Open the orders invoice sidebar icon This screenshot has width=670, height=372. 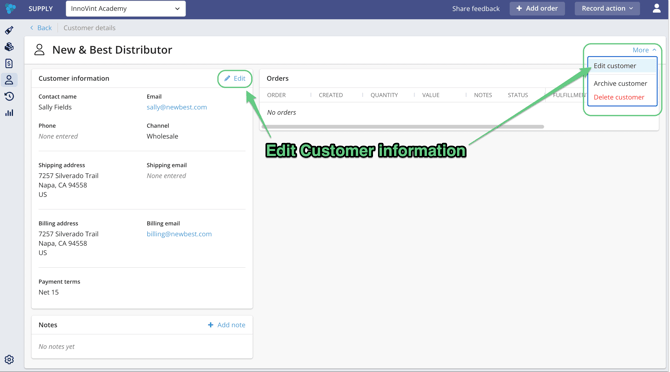[x=9, y=63]
